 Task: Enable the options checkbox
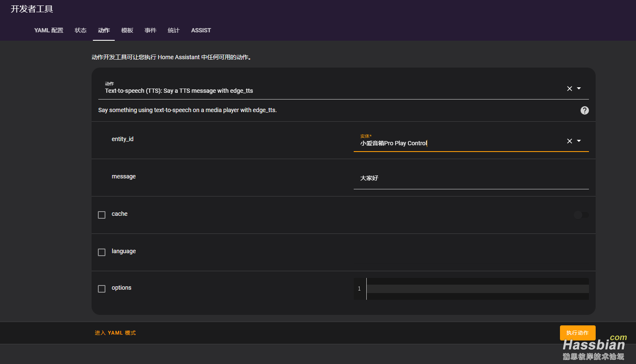point(102,289)
